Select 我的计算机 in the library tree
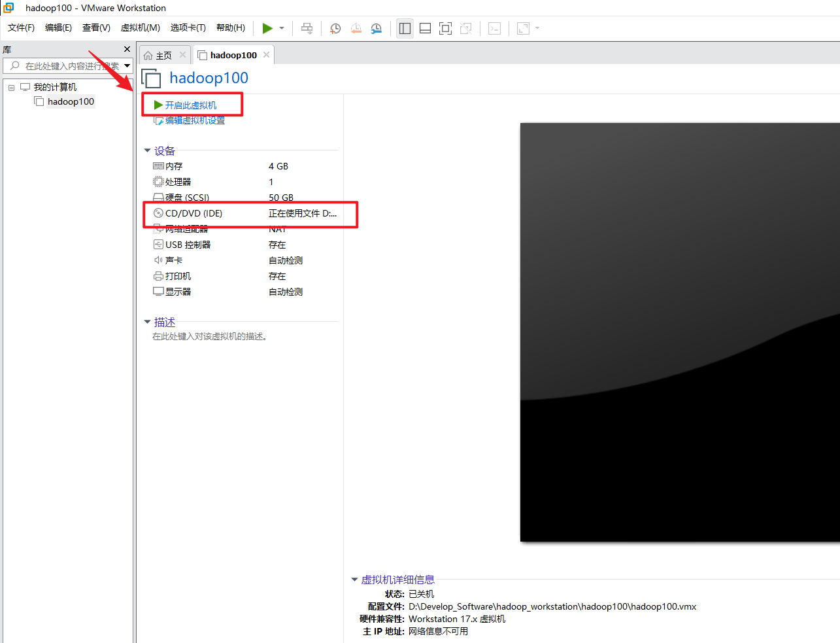This screenshot has height=643, width=840. (x=55, y=87)
